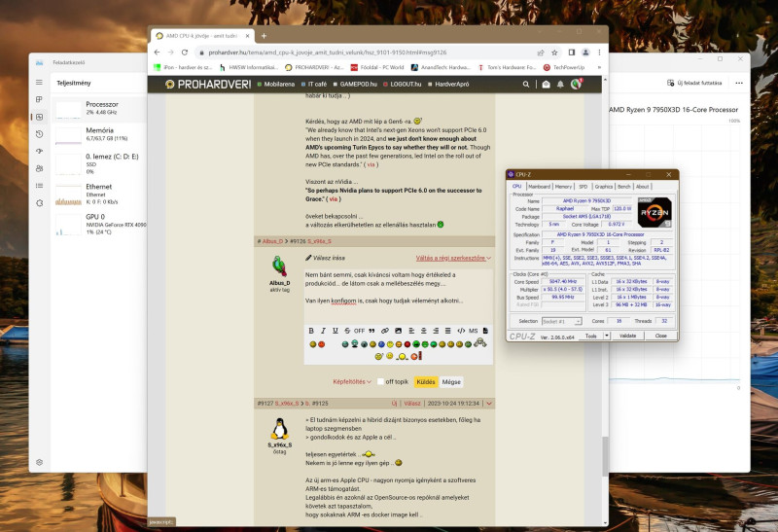
Task: Underline text in reply editor
Action: tap(336, 331)
